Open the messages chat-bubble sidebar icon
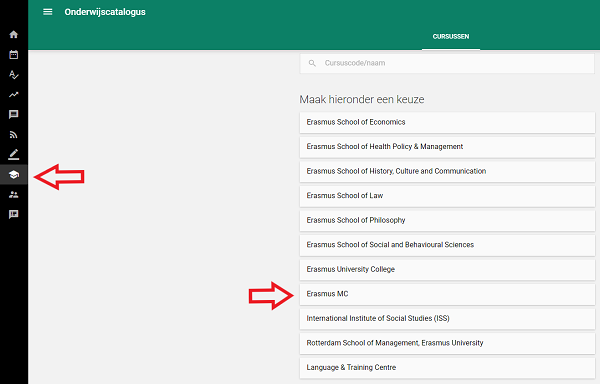The image size is (600, 384). 14,114
